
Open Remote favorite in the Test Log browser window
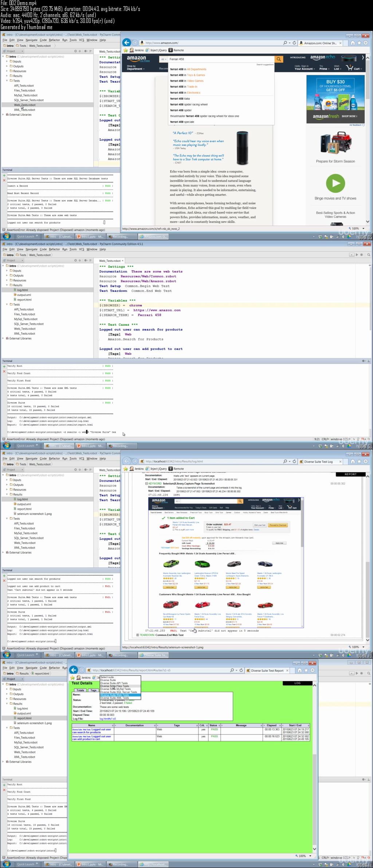[176, 469]
